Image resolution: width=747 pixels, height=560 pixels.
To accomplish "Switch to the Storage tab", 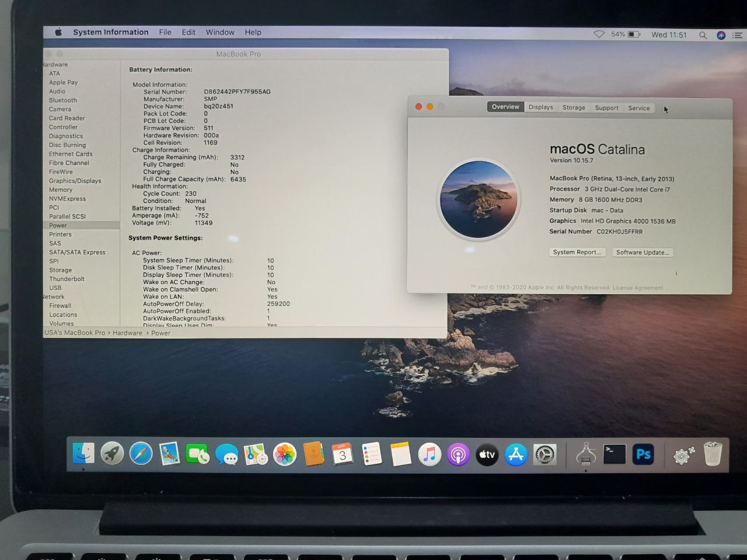I will click(574, 107).
